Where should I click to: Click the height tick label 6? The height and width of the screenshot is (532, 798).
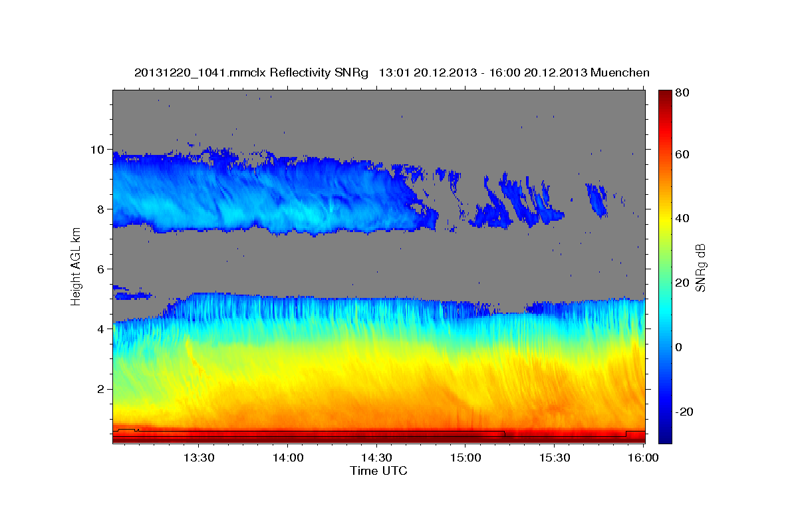(x=102, y=269)
